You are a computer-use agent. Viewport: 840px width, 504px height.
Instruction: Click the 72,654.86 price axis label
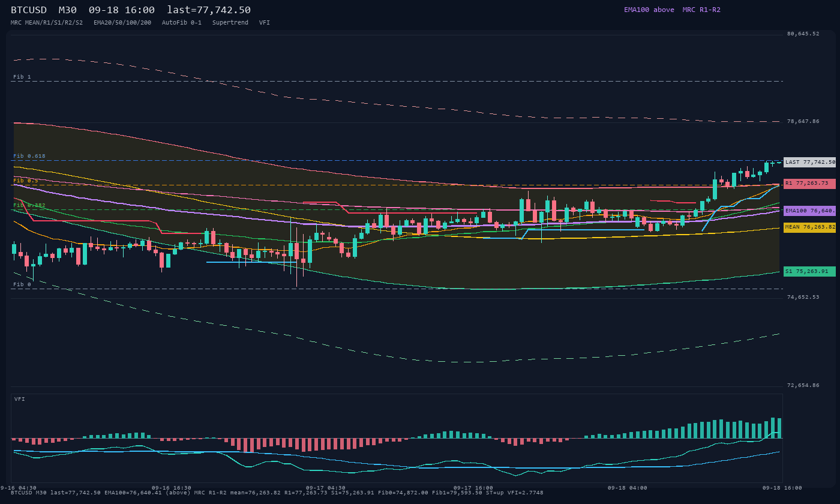point(803,385)
